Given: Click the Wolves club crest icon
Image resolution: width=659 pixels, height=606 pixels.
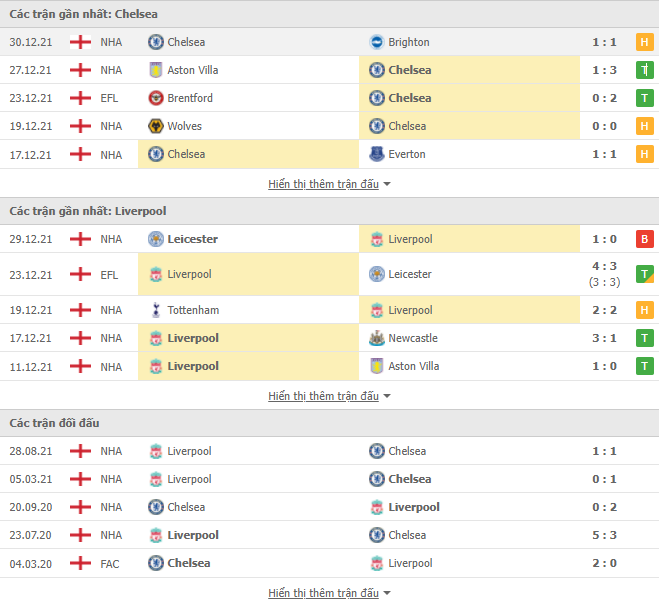Looking at the screenshot, I should pyautogui.click(x=156, y=126).
